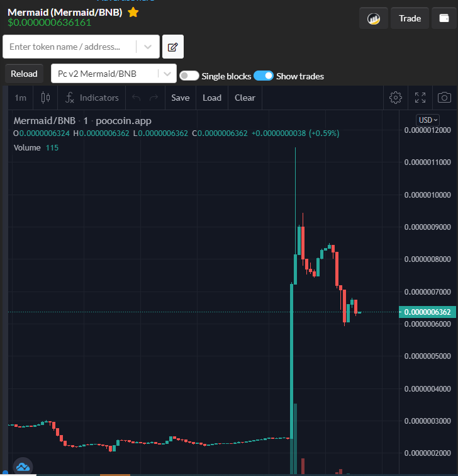
Task: Open the candlestick chart style selector
Action: [x=45, y=98]
